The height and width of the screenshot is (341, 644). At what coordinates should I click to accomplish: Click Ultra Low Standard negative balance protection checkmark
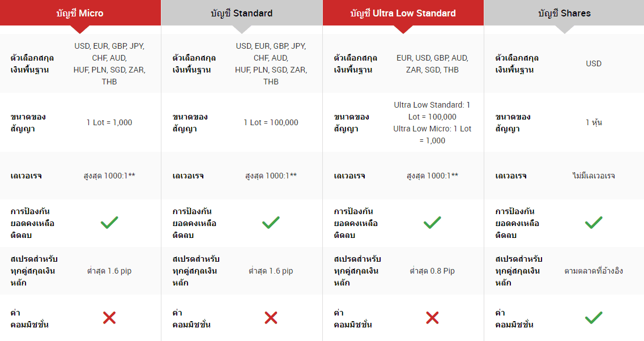(432, 223)
